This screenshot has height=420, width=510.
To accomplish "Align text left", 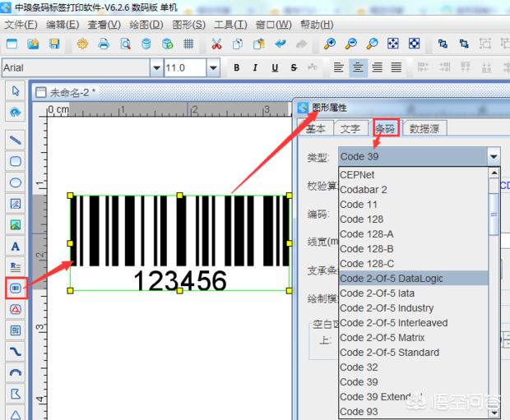I will tap(339, 67).
